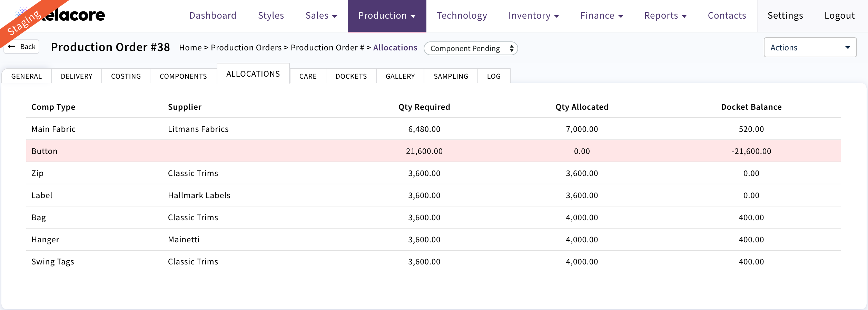
Task: Click the Back arrow button
Action: pyautogui.click(x=22, y=47)
